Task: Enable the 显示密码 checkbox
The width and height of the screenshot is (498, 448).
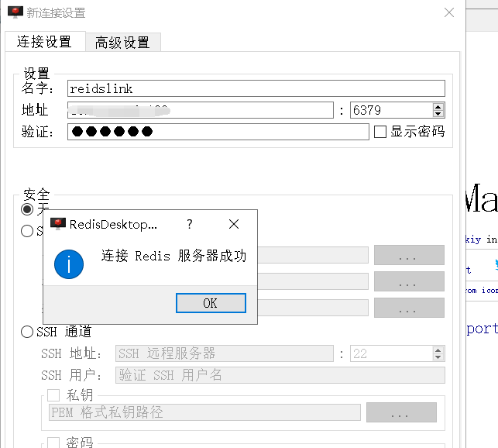Action: tap(380, 132)
